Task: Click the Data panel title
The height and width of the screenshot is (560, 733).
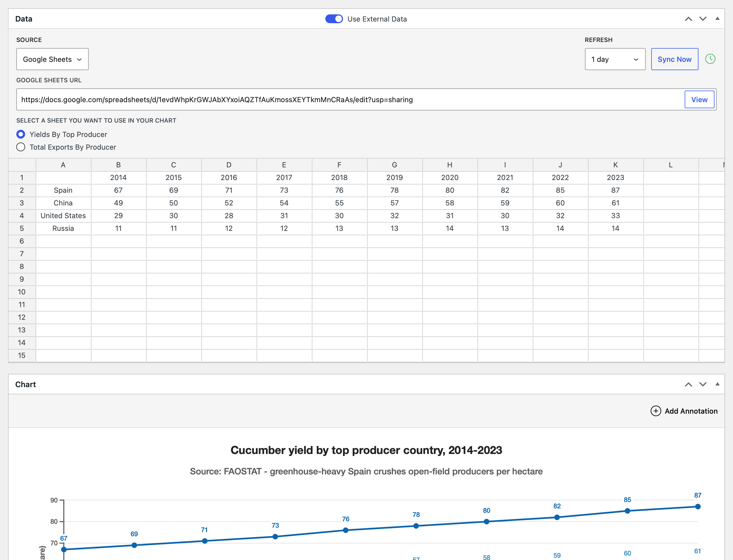Action: tap(24, 19)
